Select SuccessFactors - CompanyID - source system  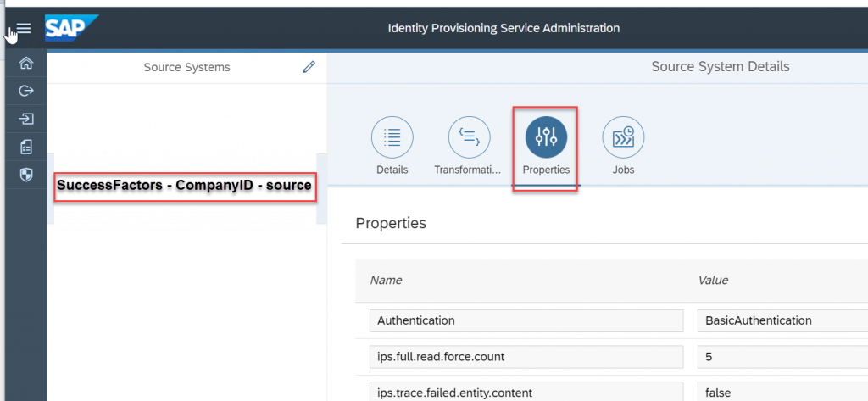click(x=184, y=185)
